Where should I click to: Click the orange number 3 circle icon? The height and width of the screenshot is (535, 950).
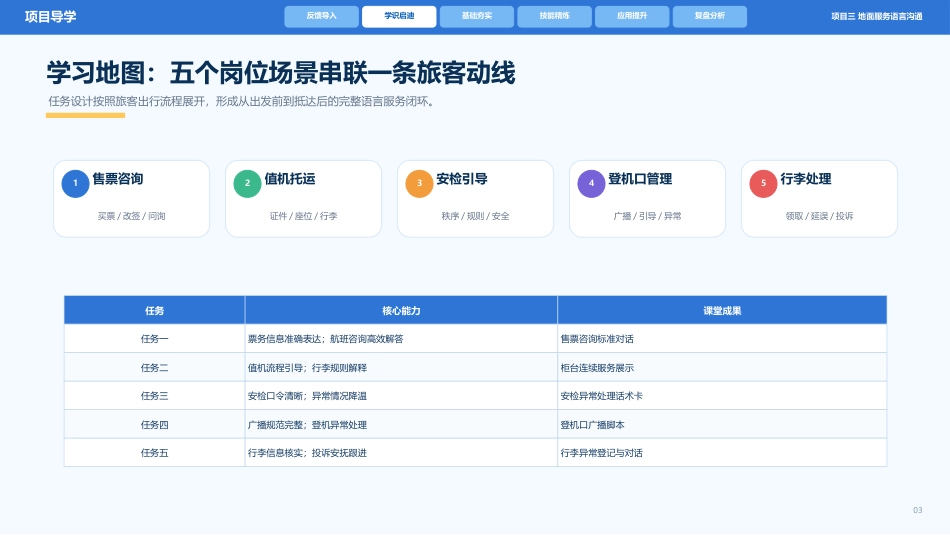[419, 184]
